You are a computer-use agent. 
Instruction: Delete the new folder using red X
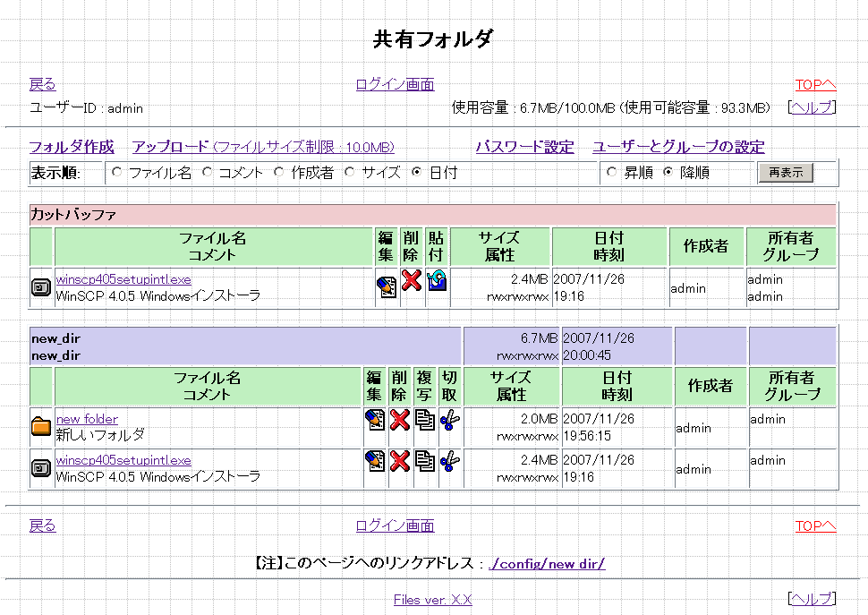tap(400, 420)
